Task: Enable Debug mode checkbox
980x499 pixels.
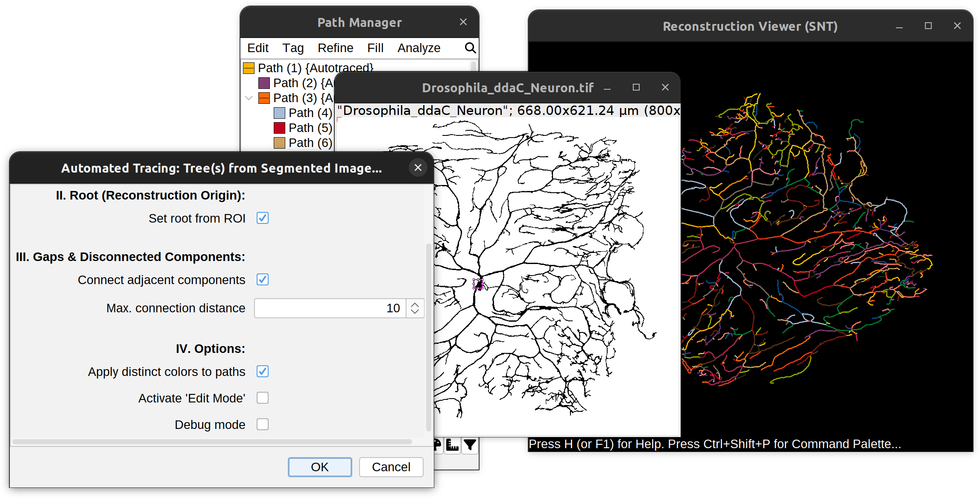Action: coord(262,425)
